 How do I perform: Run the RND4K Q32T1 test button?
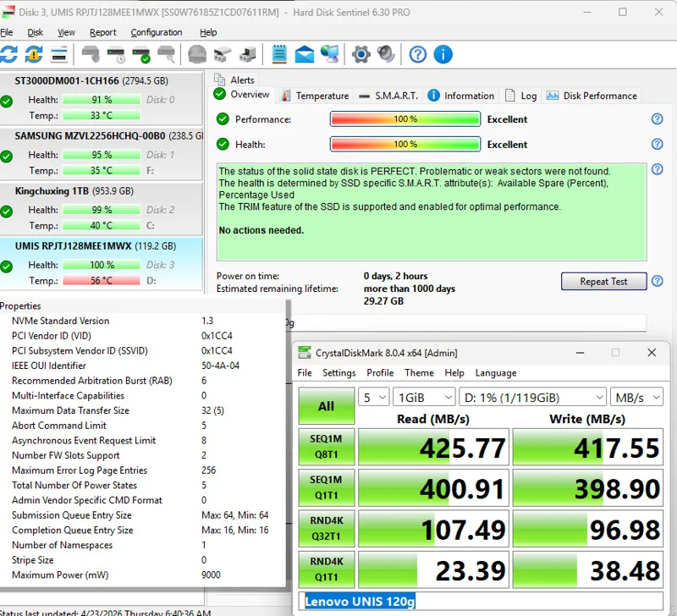[x=327, y=528]
